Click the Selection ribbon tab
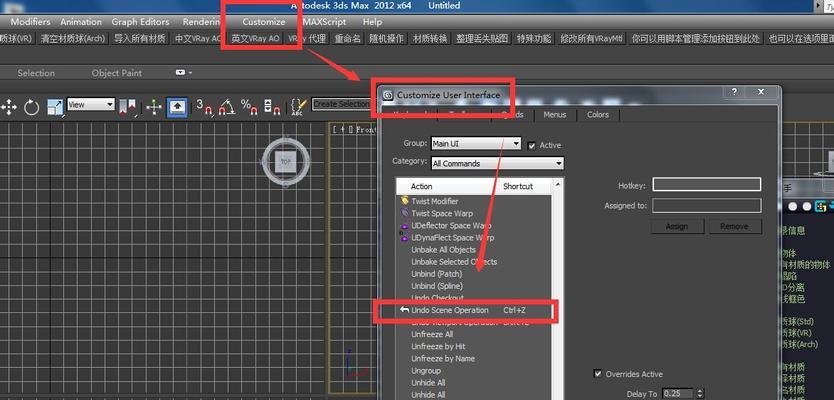This screenshot has width=834, height=400. click(36, 73)
